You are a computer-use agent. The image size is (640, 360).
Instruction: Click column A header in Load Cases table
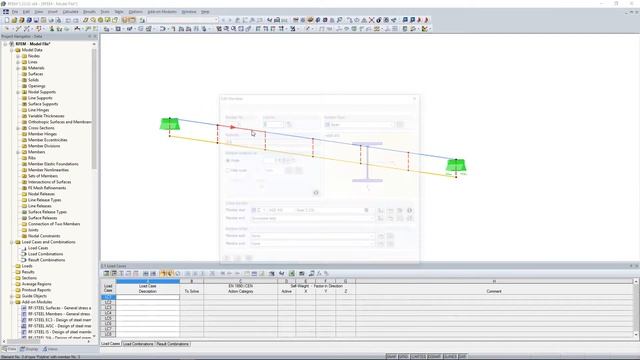148,281
